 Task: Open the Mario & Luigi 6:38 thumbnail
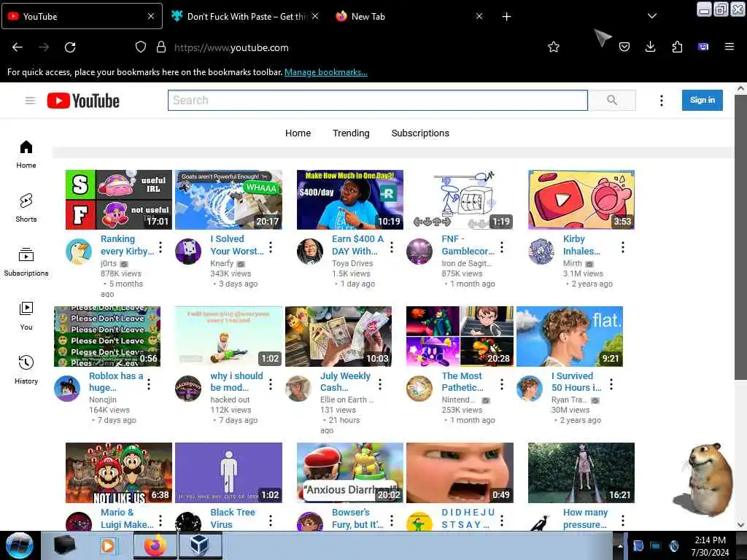point(119,472)
